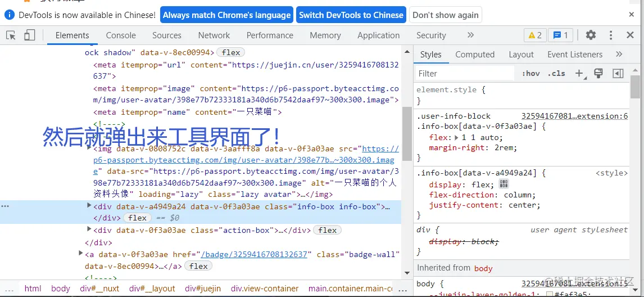Expand the flex shorthand 1 1 auto triangle

pos(456,137)
